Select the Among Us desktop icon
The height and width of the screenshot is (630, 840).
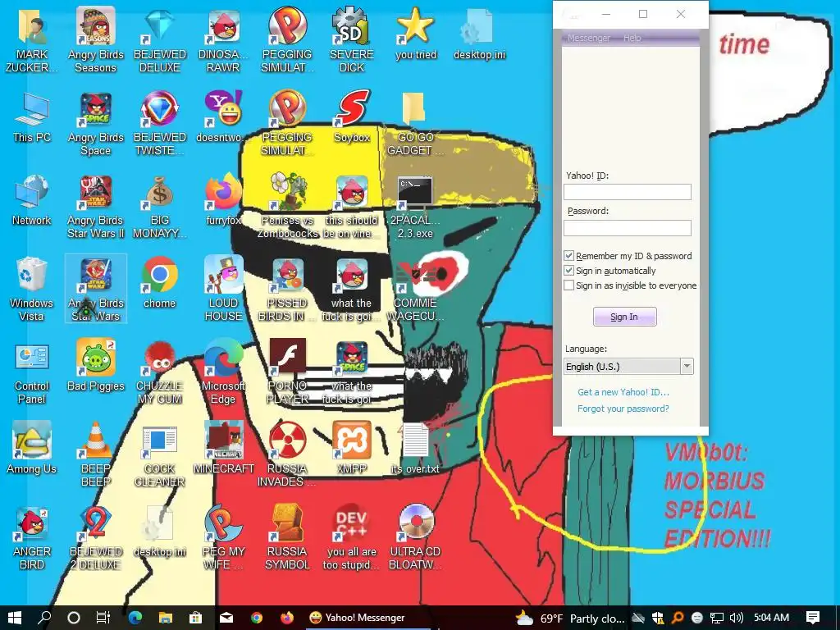(32, 449)
